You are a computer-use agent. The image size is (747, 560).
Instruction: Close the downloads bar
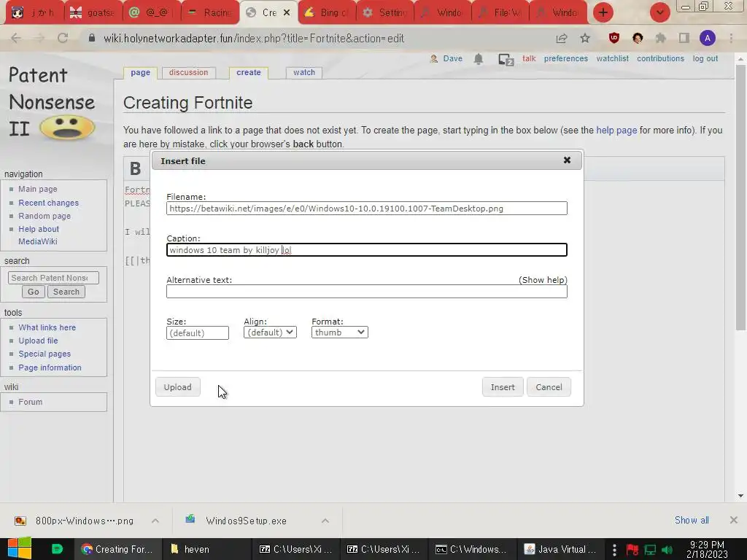pos(734,520)
